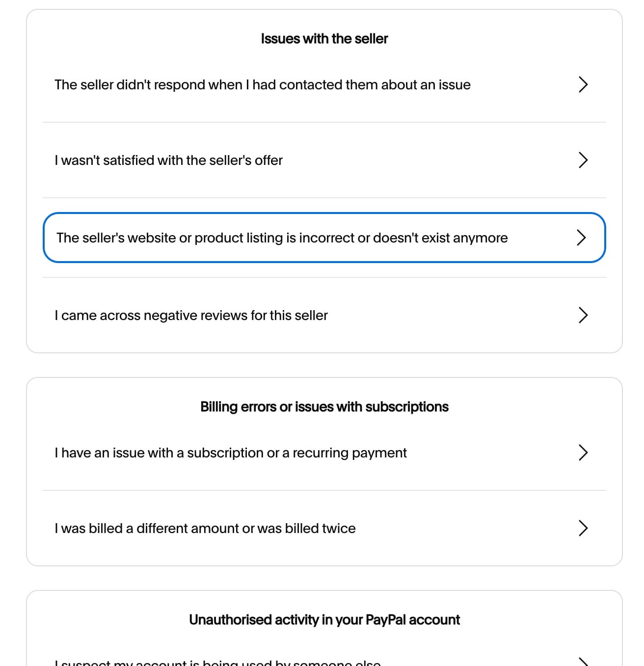Select "billed a different amount or billed twice"
The height and width of the screenshot is (666, 644).
click(x=205, y=529)
